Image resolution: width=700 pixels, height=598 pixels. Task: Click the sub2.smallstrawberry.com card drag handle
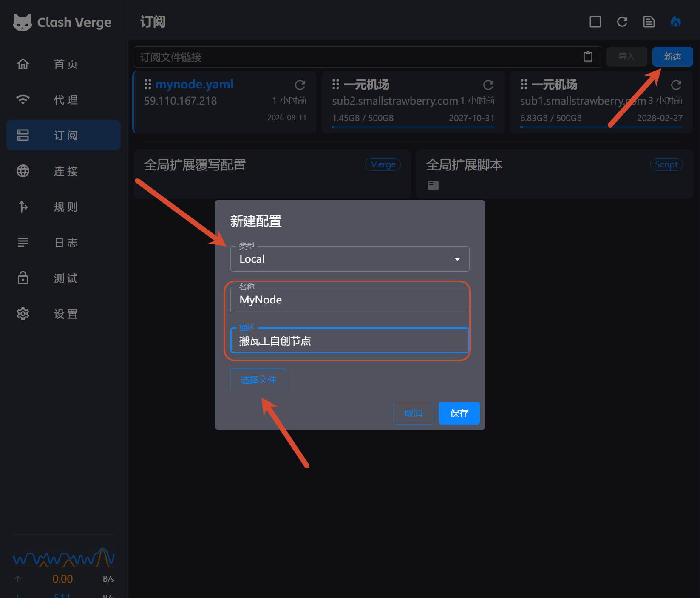pos(336,85)
